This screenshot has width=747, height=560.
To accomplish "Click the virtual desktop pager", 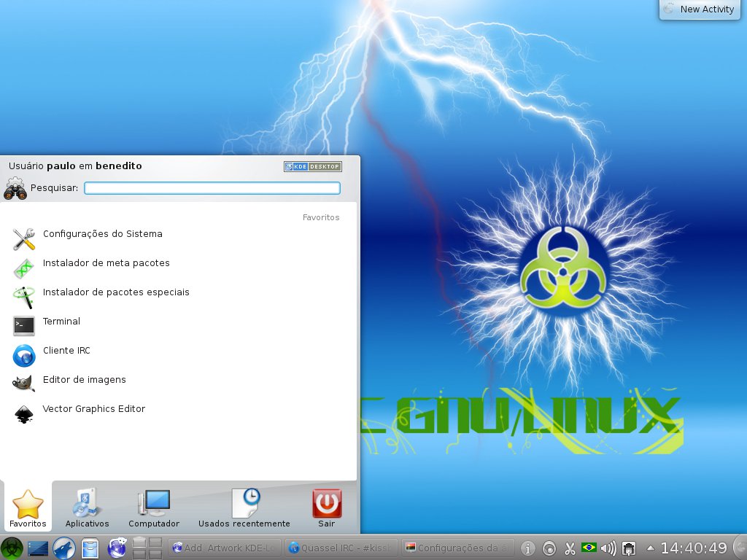I will (x=147, y=548).
